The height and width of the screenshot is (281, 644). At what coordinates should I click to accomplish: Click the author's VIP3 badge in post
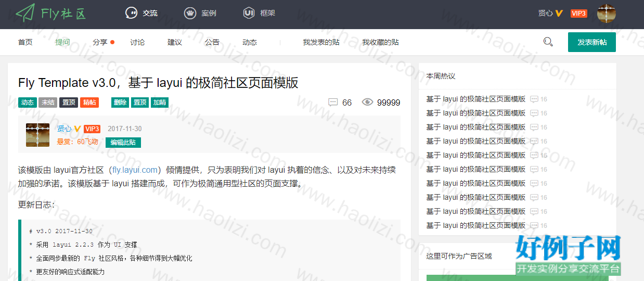click(x=92, y=129)
